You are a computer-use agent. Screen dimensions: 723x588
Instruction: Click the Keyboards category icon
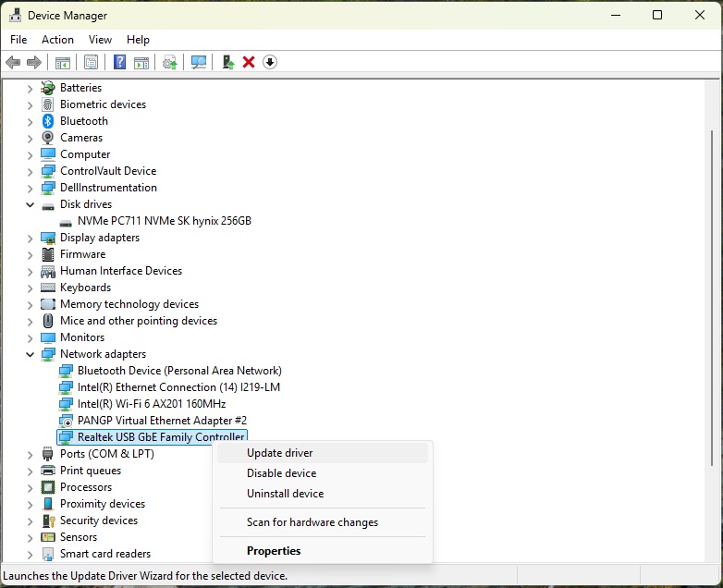[x=48, y=288]
